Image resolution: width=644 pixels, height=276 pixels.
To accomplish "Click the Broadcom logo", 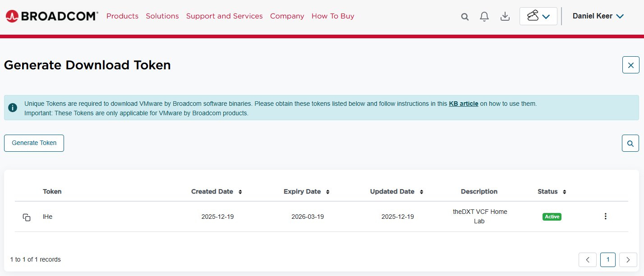I will pyautogui.click(x=52, y=16).
